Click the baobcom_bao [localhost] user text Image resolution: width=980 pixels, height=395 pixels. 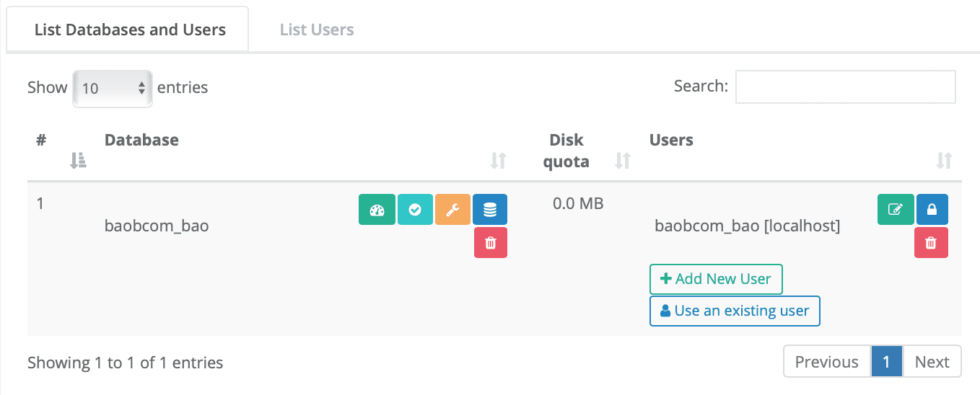(748, 226)
